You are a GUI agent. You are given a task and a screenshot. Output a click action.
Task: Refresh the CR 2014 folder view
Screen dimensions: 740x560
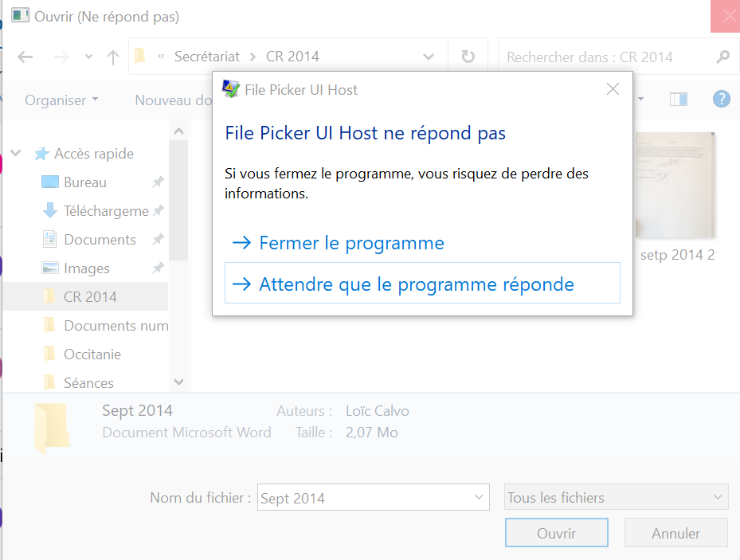tap(468, 57)
